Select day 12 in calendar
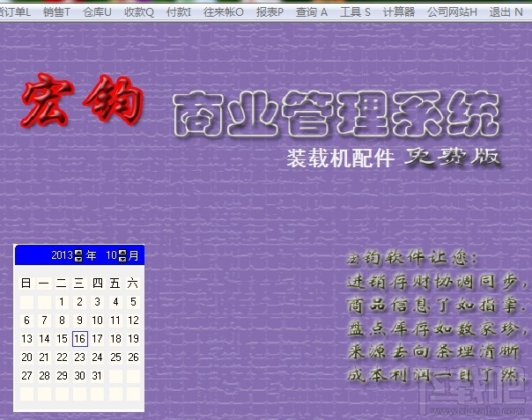The height and width of the screenshot is (420, 532). point(133,321)
